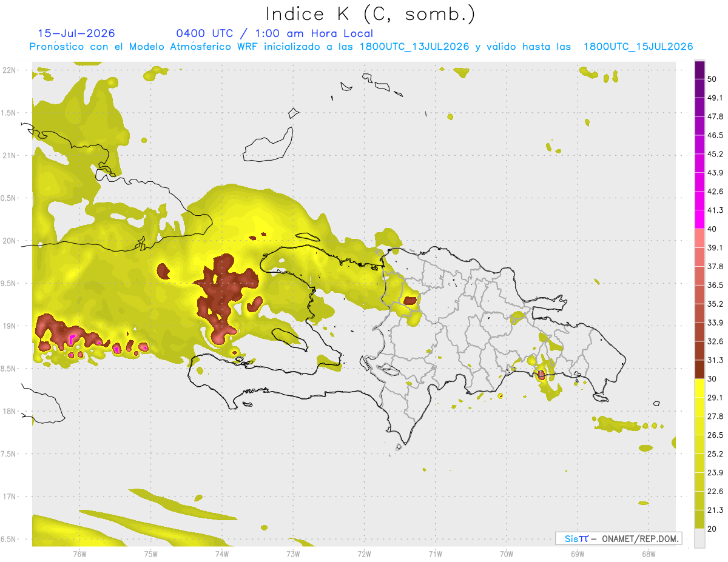The image size is (728, 562).
Task: Click the 31.3 color scale value
Action: tap(715, 360)
